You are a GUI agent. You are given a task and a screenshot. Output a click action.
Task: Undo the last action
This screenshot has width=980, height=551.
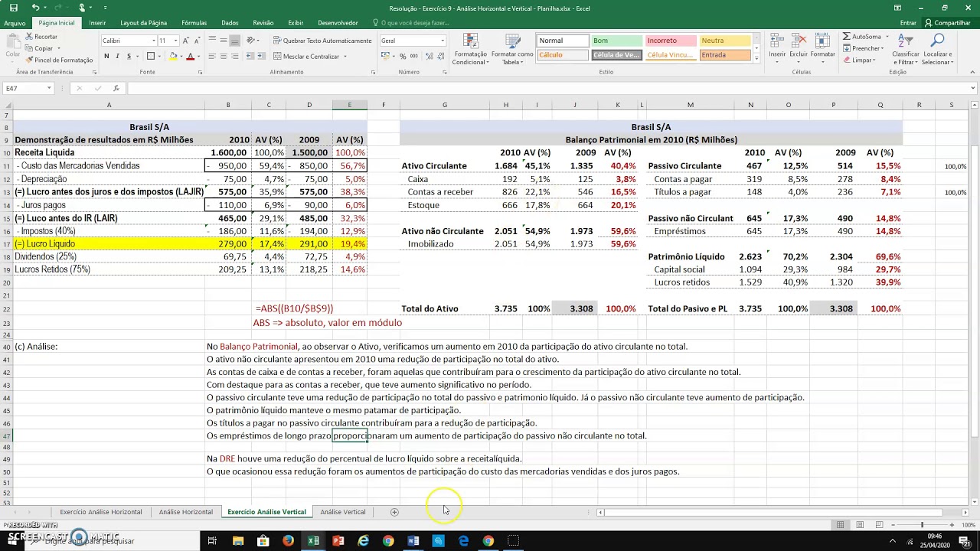(36, 8)
